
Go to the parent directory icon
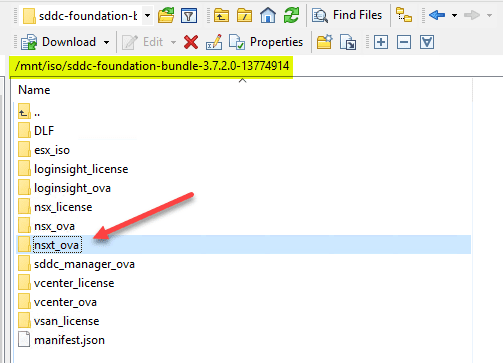pos(221,16)
